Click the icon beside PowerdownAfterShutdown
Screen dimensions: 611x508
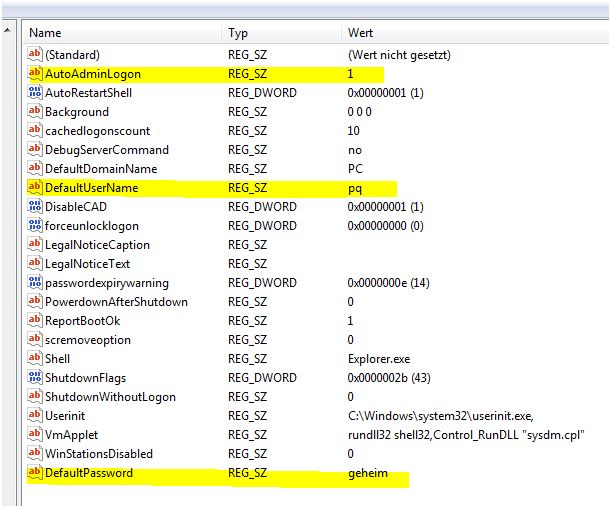click(x=34, y=301)
